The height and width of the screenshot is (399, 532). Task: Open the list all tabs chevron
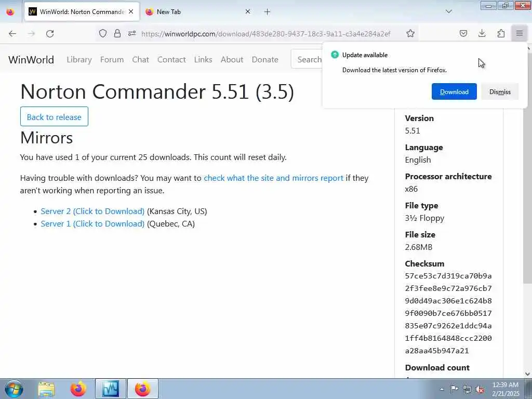[449, 11]
